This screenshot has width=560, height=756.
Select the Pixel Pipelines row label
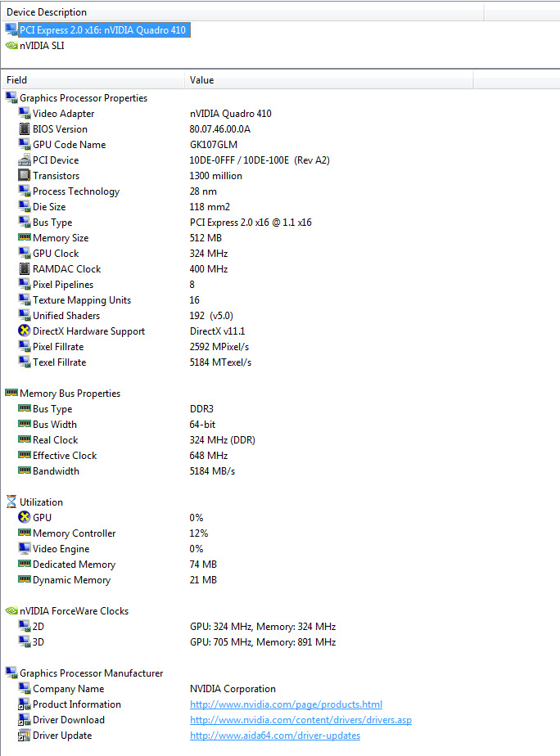click(63, 285)
